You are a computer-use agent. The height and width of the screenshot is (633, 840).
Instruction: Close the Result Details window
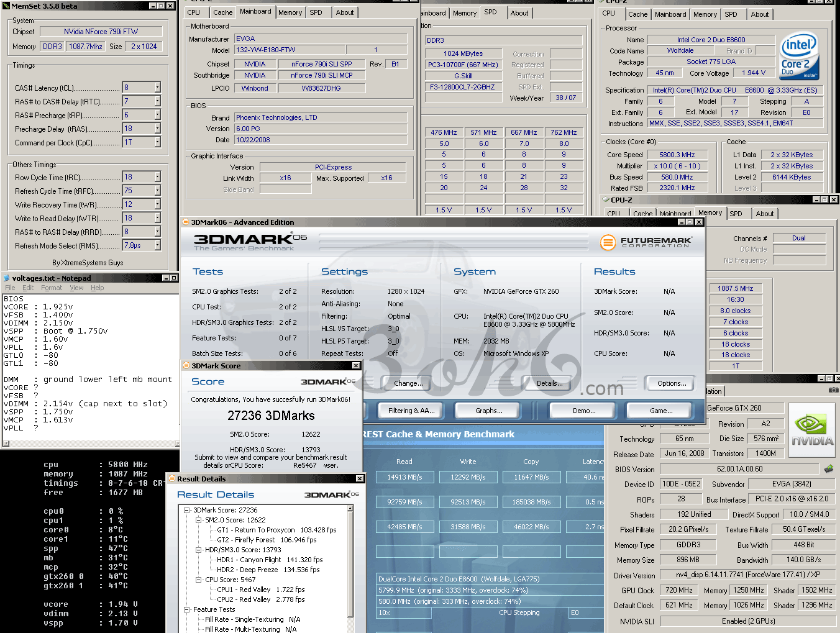point(360,479)
